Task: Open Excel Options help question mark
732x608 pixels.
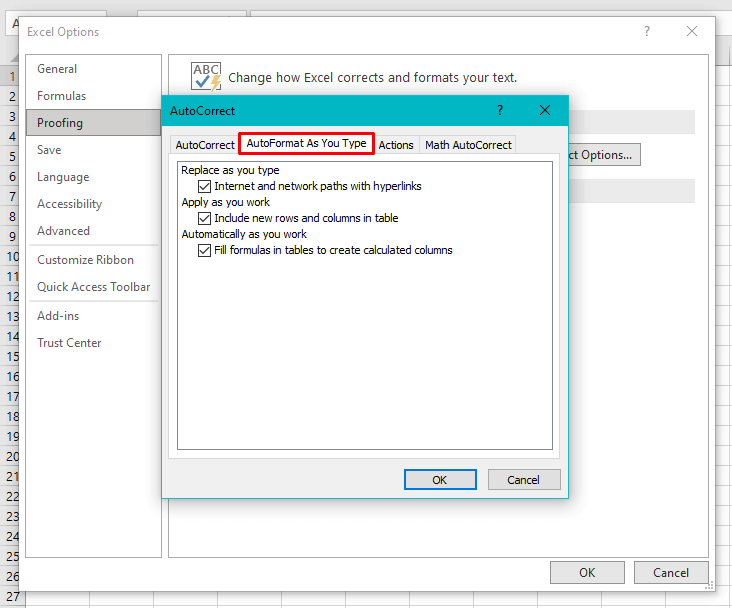Action: coord(647,31)
